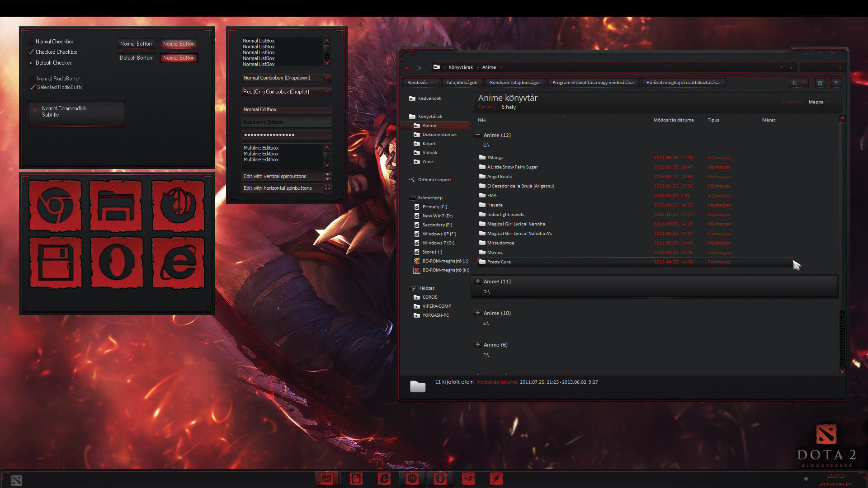
Task: Open the file explorer icon tile
Action: 116,205
